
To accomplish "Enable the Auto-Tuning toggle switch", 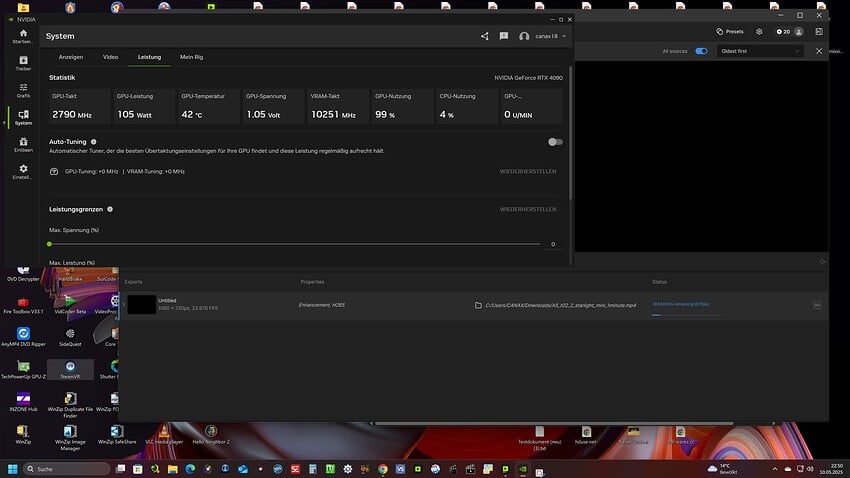I will (555, 142).
